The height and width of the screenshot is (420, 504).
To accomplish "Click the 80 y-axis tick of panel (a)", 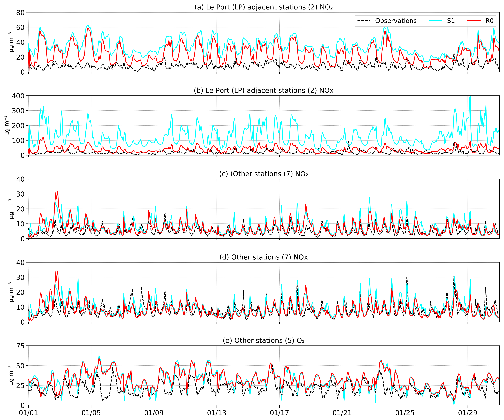I will tap(20, 13).
